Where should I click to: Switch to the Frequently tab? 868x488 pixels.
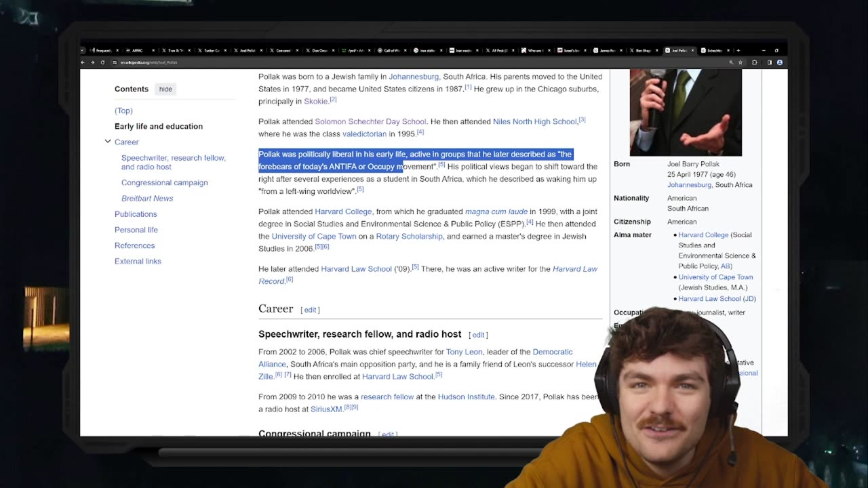tap(104, 50)
